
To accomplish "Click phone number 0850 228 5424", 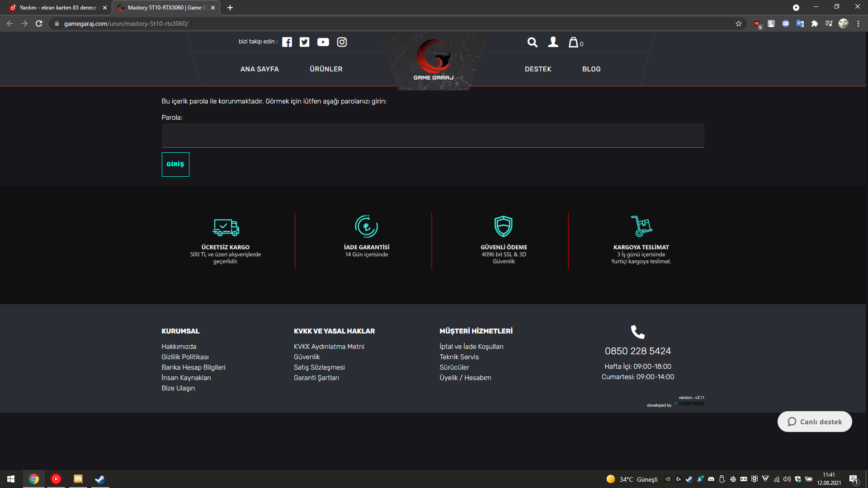I will (x=638, y=351).
